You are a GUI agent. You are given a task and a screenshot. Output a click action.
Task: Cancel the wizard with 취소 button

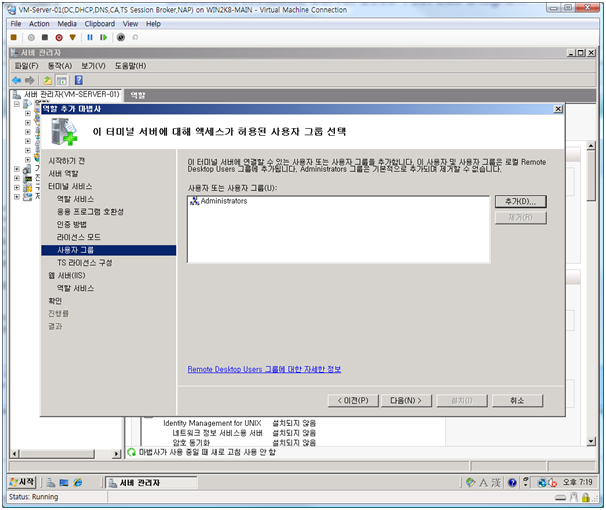coord(517,401)
